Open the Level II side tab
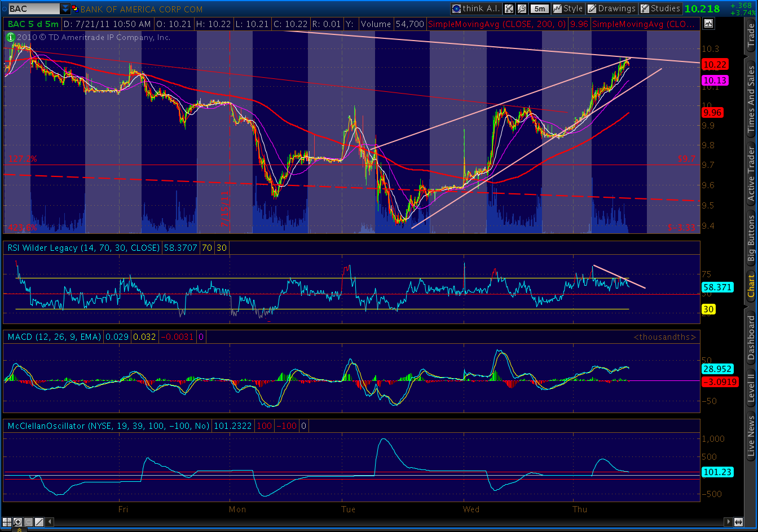This screenshot has width=758, height=532. tap(751, 389)
